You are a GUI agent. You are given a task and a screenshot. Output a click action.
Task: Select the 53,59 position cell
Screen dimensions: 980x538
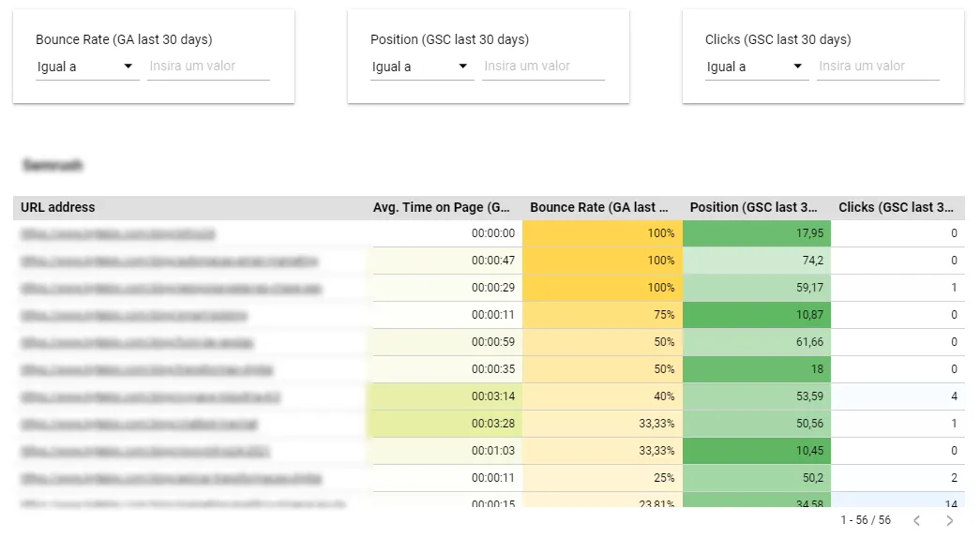pos(757,396)
